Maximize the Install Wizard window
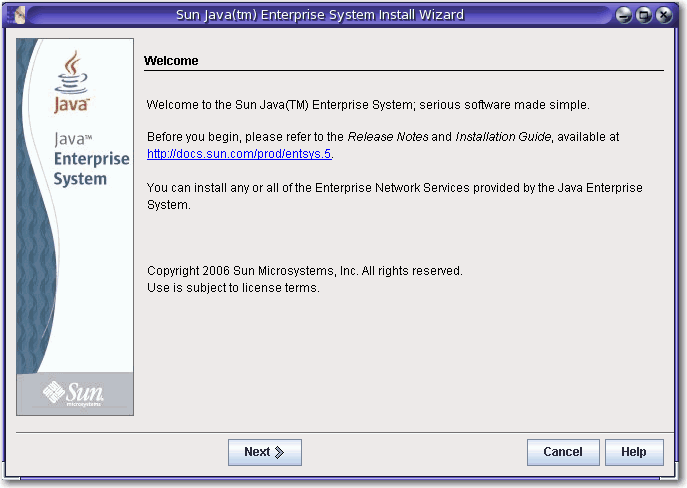Screen dimensions: 687x488 [644, 15]
